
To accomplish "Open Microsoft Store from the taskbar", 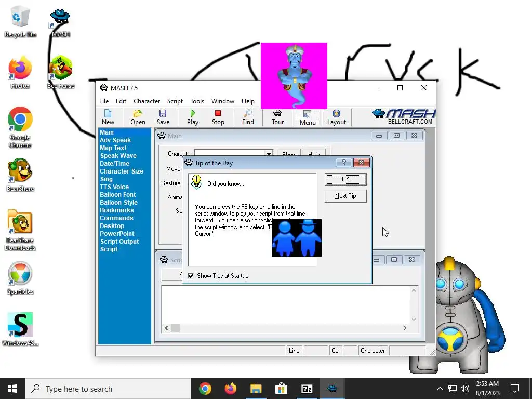I will click(x=281, y=389).
